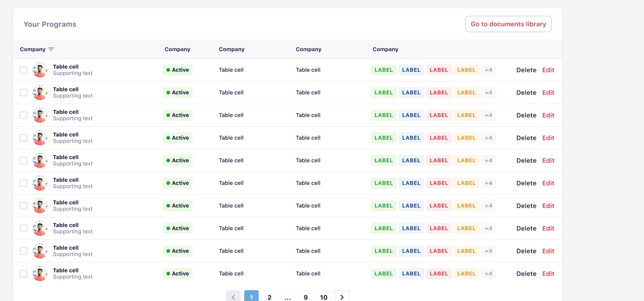The width and height of the screenshot is (644, 301).
Task: Tick the checkbox in the eighth table row
Action: [x=24, y=229]
